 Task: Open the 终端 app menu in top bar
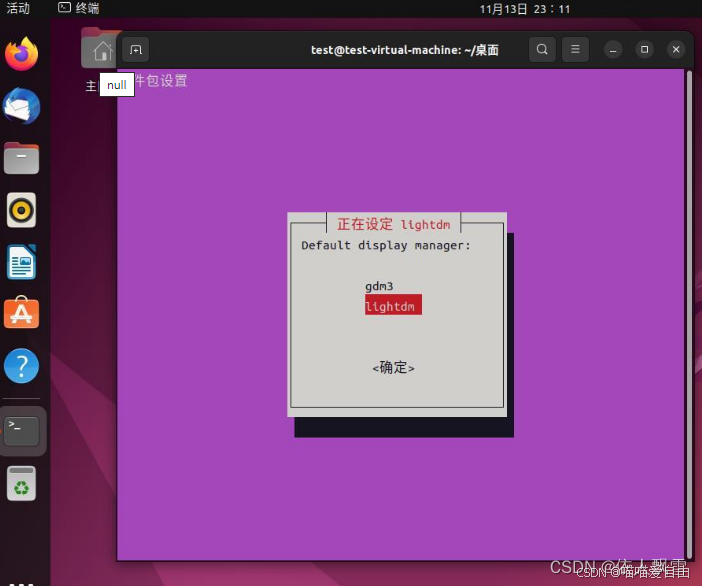79,9
